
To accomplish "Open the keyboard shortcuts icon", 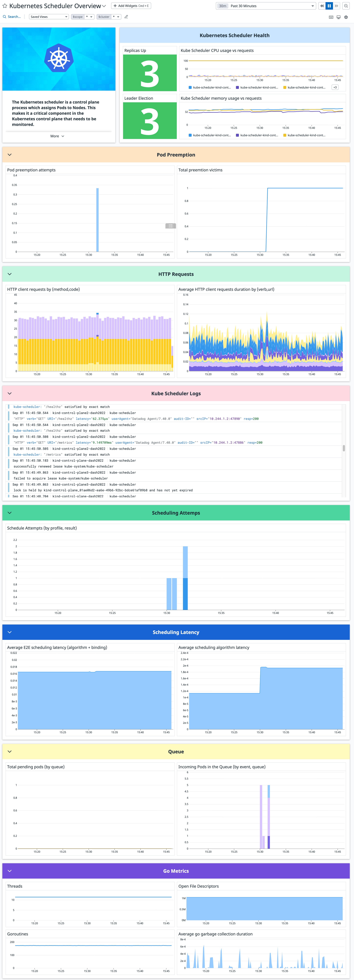I will click(x=331, y=17).
